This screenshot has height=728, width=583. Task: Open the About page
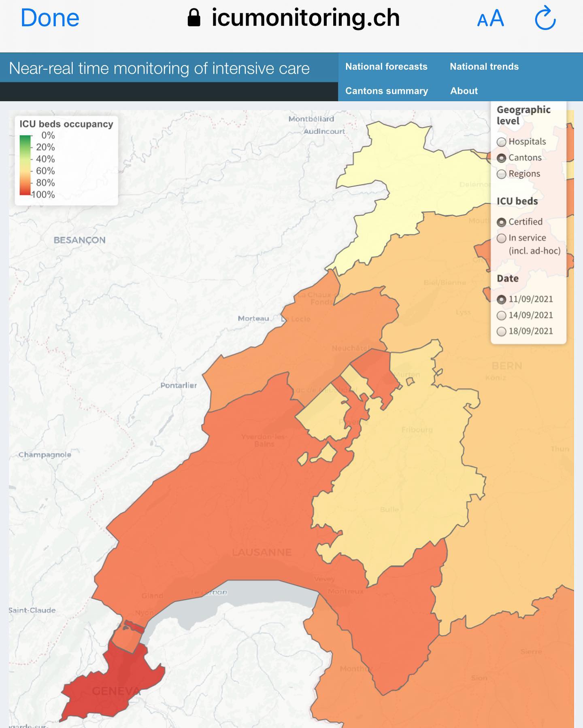point(464,91)
